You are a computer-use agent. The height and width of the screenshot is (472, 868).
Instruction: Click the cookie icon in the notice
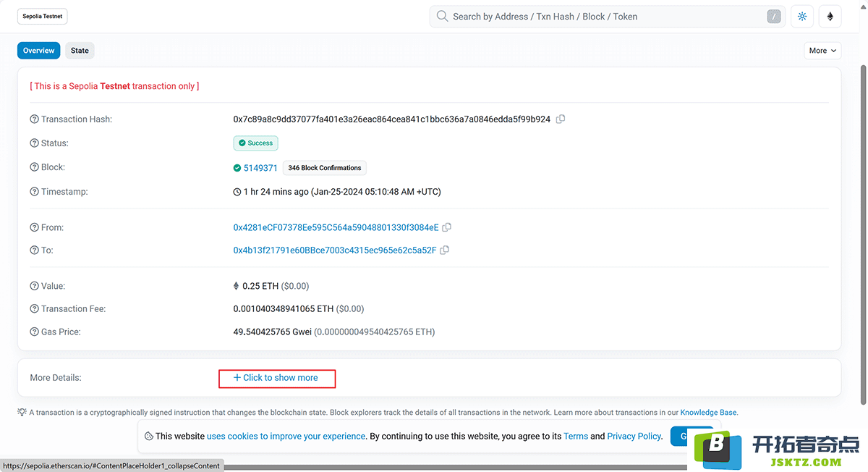click(148, 437)
